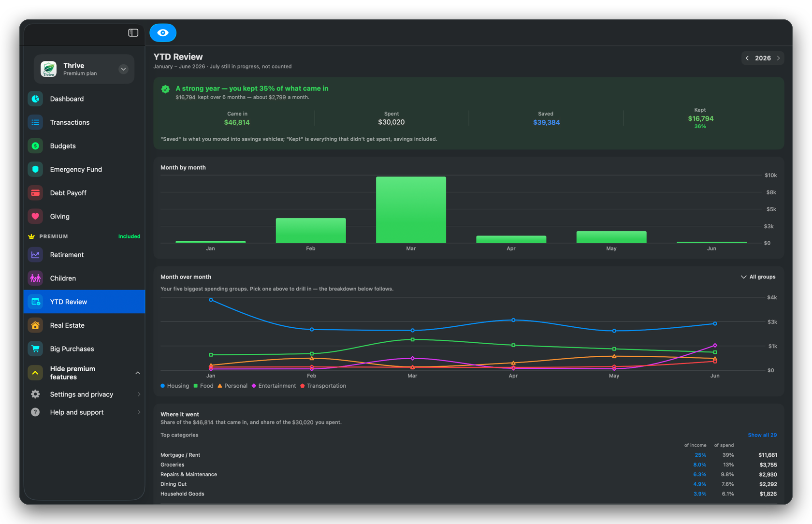Select the Emergency Fund label in the sidebar
Image resolution: width=812 pixels, height=524 pixels.
tap(76, 169)
